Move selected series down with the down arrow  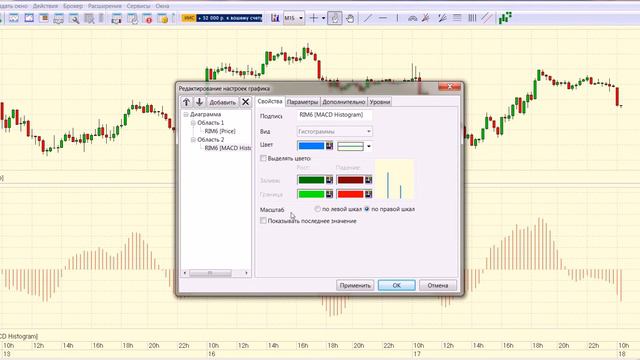coord(200,102)
